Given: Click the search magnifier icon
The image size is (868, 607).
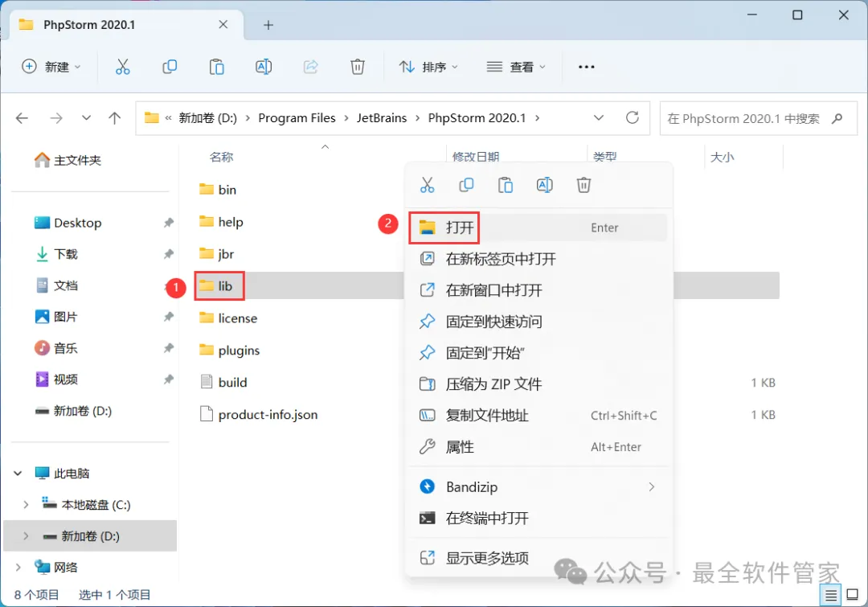Looking at the screenshot, I should 837,118.
